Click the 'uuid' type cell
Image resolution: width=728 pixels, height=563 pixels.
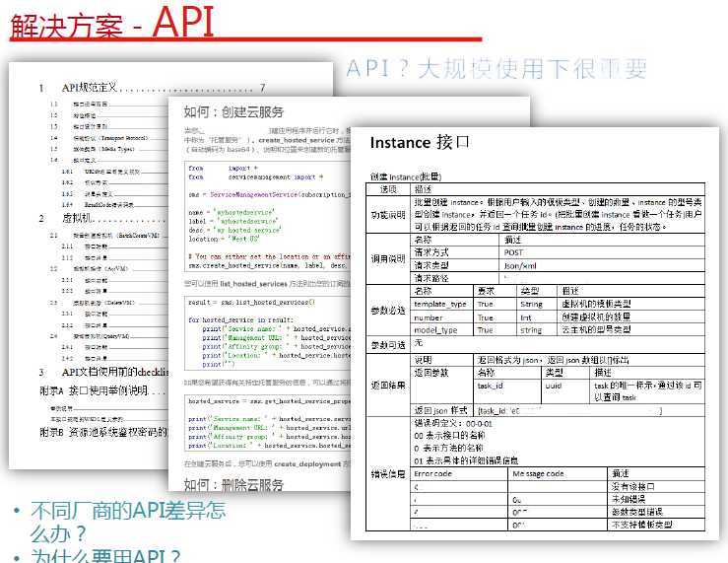(x=566, y=390)
